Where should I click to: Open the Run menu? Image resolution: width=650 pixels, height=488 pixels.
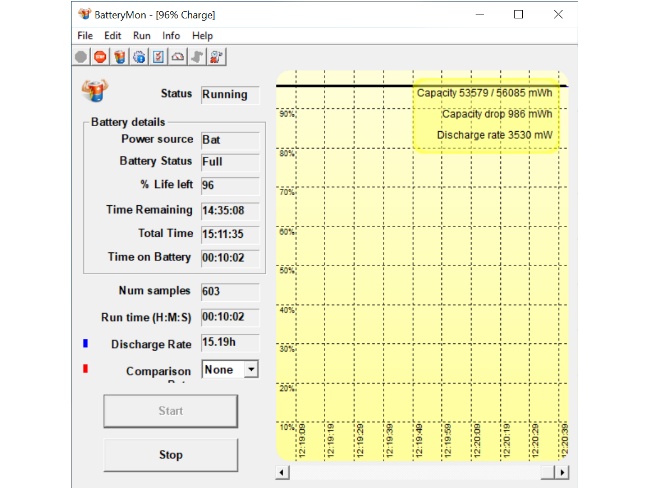point(141,36)
